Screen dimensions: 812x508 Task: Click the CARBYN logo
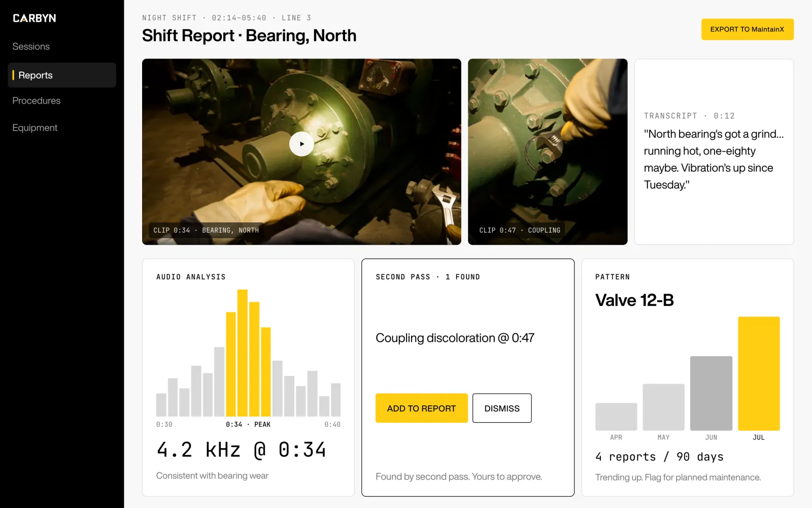click(x=35, y=18)
